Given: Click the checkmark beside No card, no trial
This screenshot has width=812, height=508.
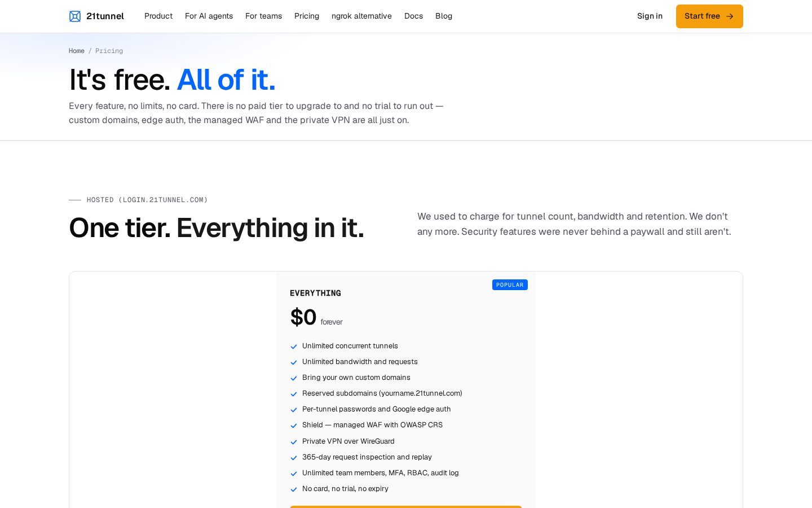Looking at the screenshot, I should [294, 489].
